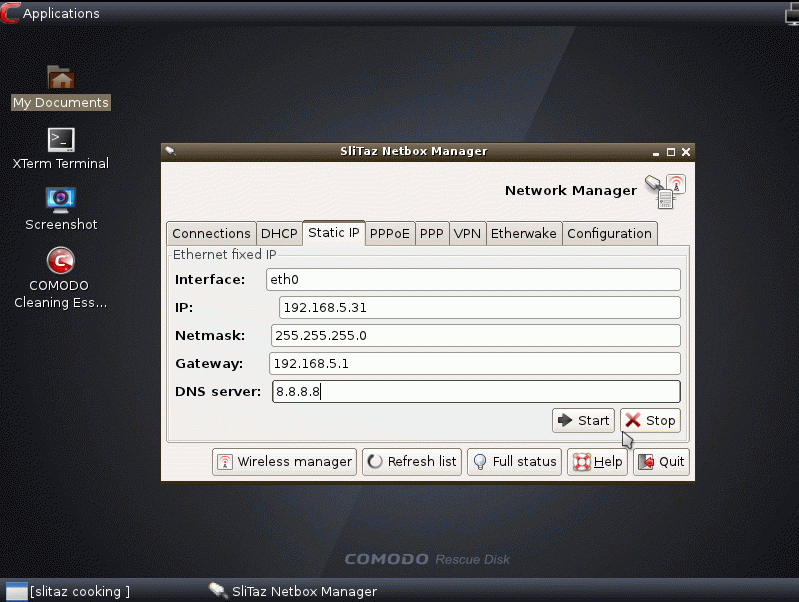The width and height of the screenshot is (799, 602).
Task: Click the Start button
Action: (583, 421)
